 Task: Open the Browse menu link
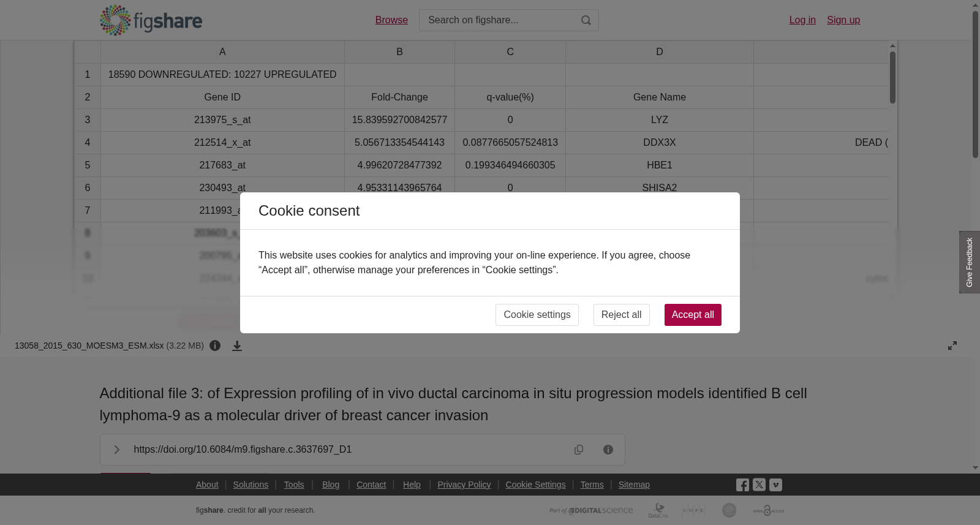point(391,20)
